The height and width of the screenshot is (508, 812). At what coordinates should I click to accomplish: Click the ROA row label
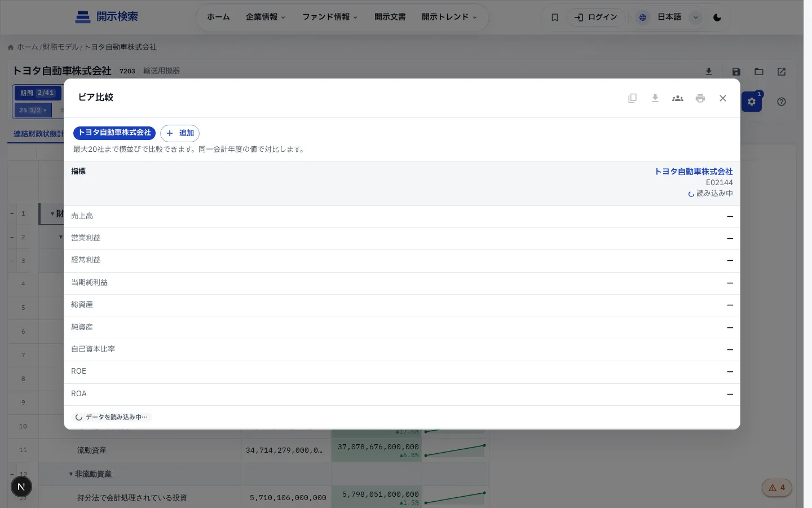79,394
